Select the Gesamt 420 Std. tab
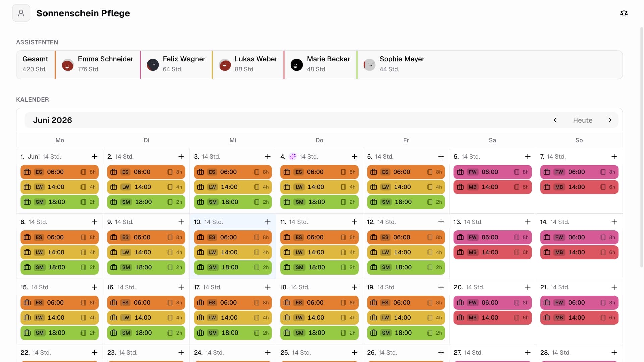644x362 pixels. pyautogui.click(x=36, y=65)
